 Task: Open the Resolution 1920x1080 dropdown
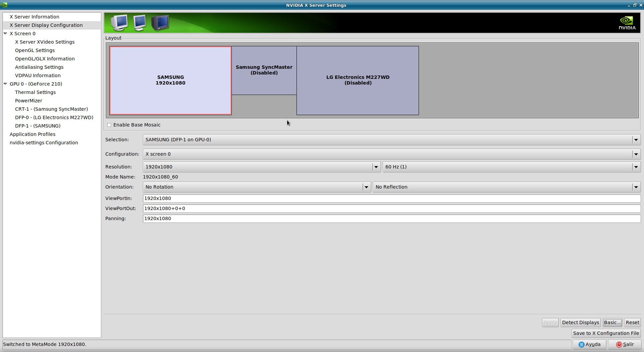[x=262, y=167]
